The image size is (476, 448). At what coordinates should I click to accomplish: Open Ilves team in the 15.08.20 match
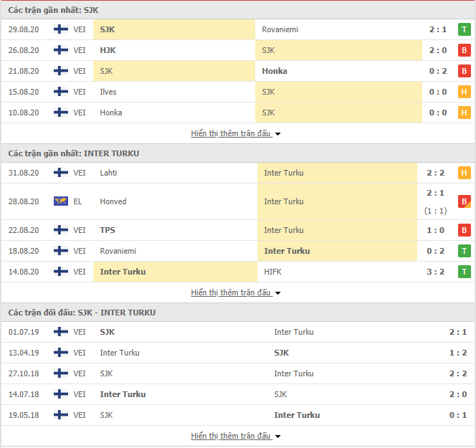click(108, 92)
